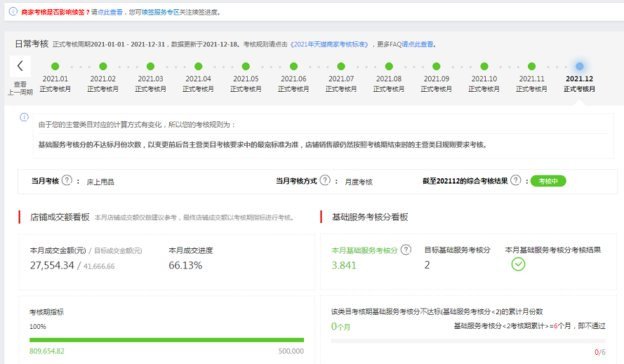Click the 66.13% progress value

pos(185,265)
